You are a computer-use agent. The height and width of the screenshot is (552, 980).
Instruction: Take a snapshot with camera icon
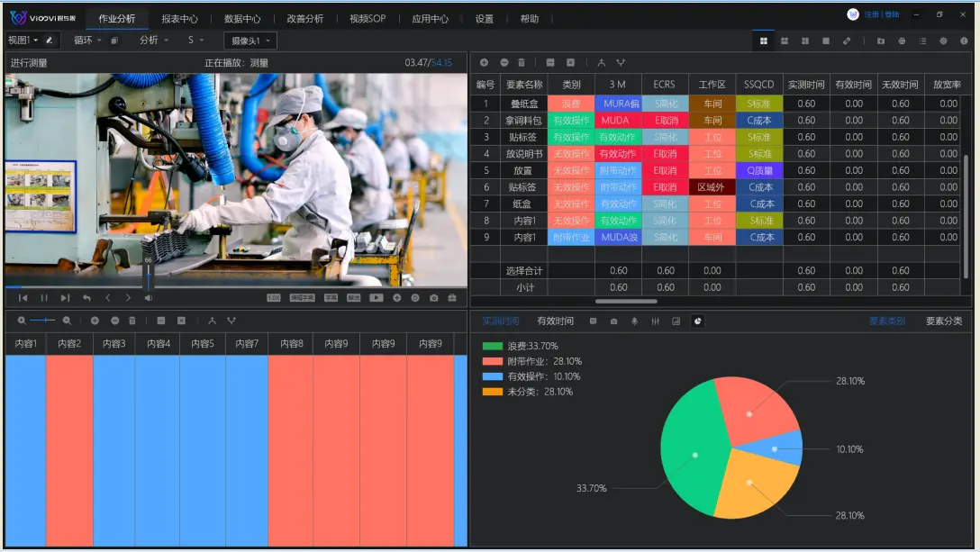pos(434,298)
